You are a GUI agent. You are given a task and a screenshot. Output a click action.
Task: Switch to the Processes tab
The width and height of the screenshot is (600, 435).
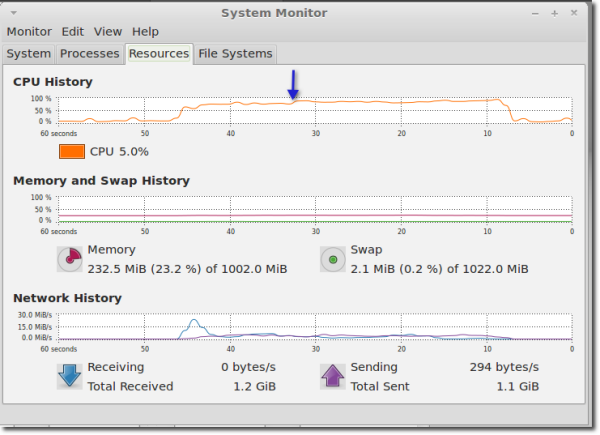click(x=90, y=54)
